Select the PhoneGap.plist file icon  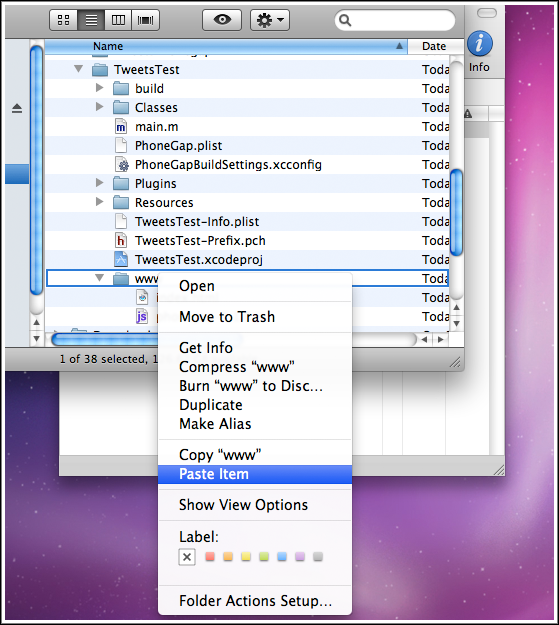(121, 145)
